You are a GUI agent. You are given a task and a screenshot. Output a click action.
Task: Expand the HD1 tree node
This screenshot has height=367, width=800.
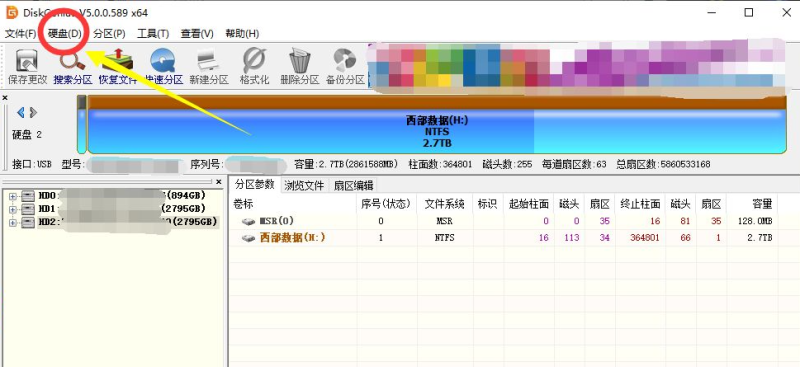[x=13, y=209]
